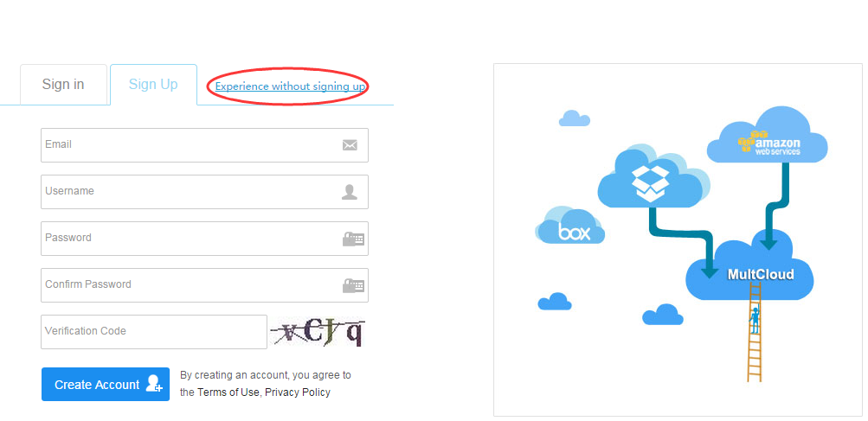
Task: Click the keyboard icon in Password field
Action: tap(353, 239)
